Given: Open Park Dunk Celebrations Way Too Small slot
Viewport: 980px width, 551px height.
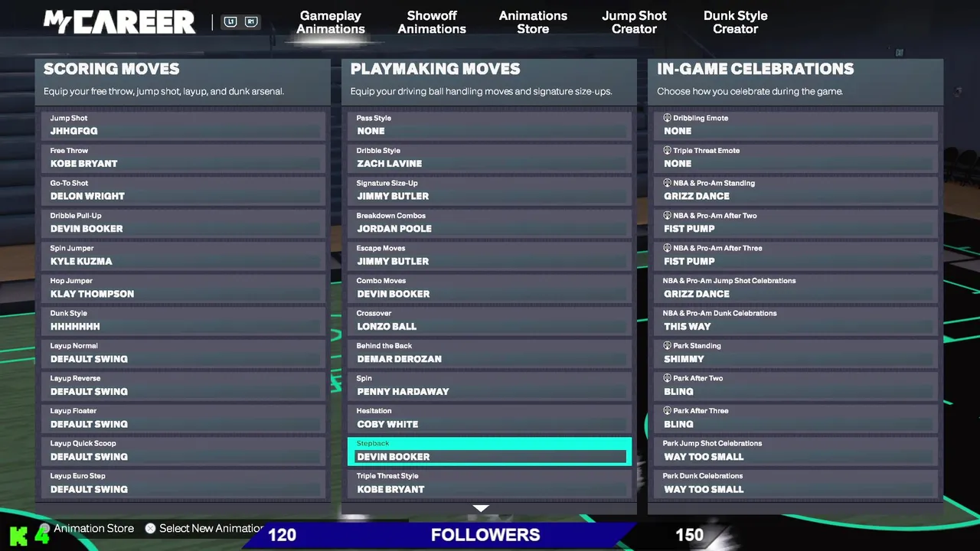Looking at the screenshot, I should pos(796,484).
